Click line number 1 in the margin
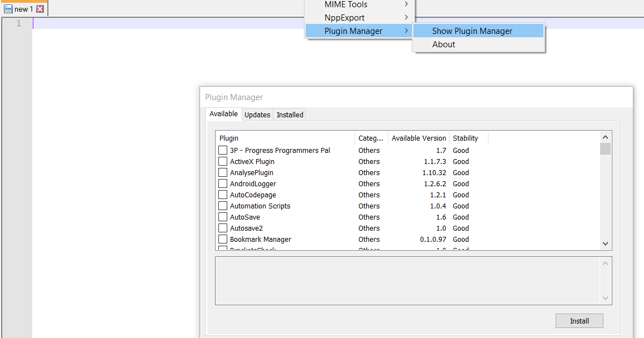644x338 pixels. (18, 23)
